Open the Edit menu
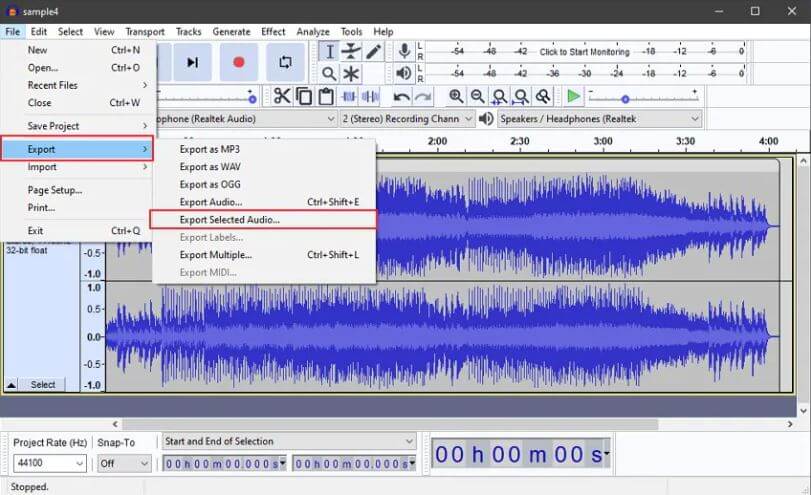811x495 pixels. [39, 32]
